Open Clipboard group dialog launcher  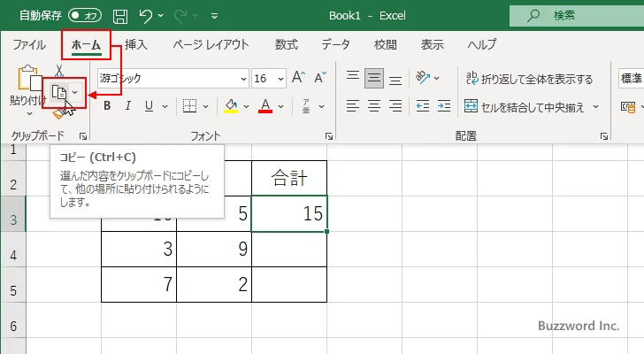(x=83, y=136)
